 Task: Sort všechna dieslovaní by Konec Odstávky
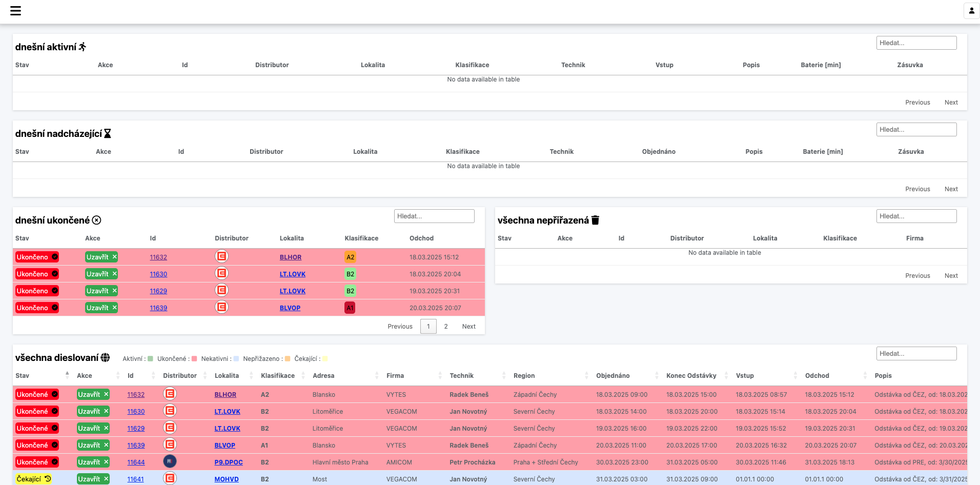coord(691,376)
